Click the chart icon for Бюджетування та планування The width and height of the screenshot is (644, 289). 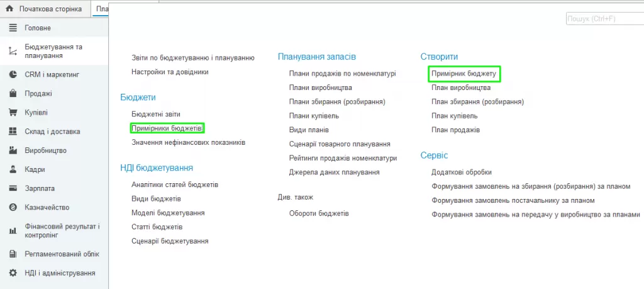pos(13,52)
